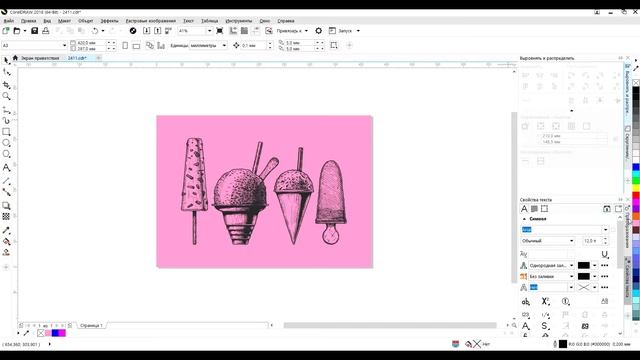The width and height of the screenshot is (640, 360).
Task: Click font size 12 pt field
Action: [591, 241]
